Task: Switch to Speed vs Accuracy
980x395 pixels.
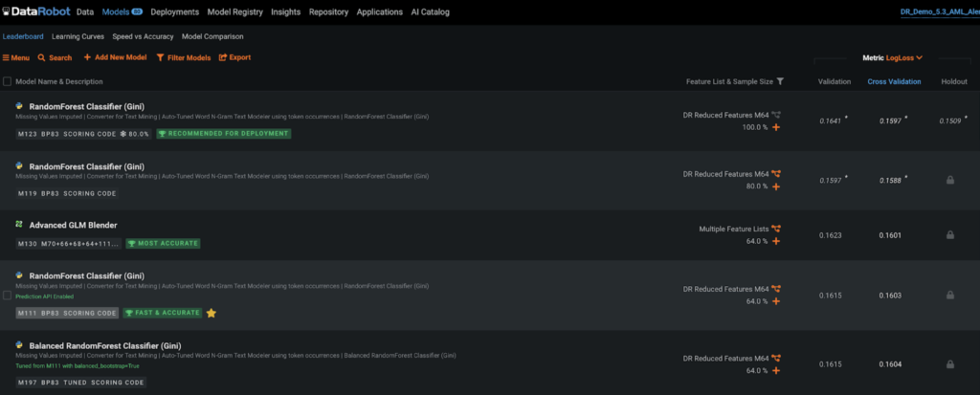Action: tap(144, 37)
